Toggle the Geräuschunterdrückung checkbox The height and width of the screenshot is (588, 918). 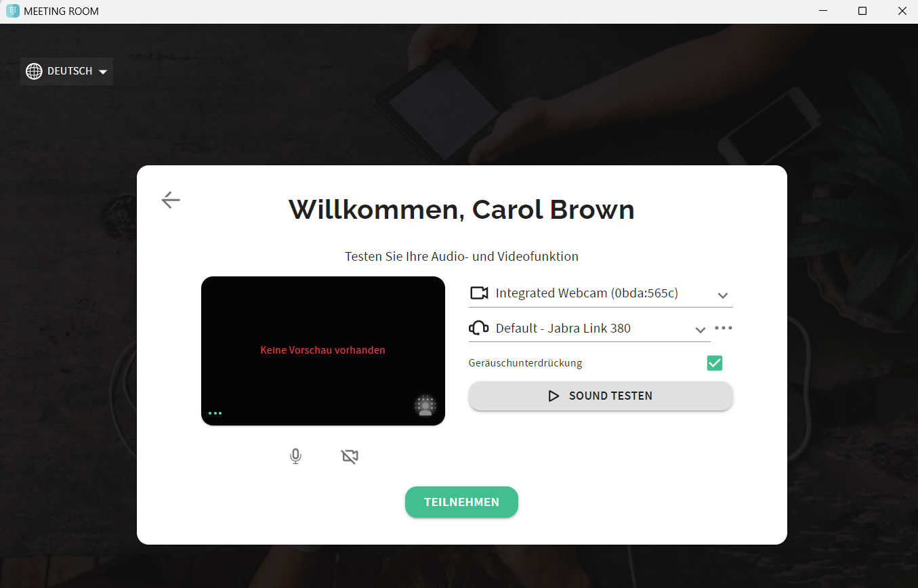point(715,363)
